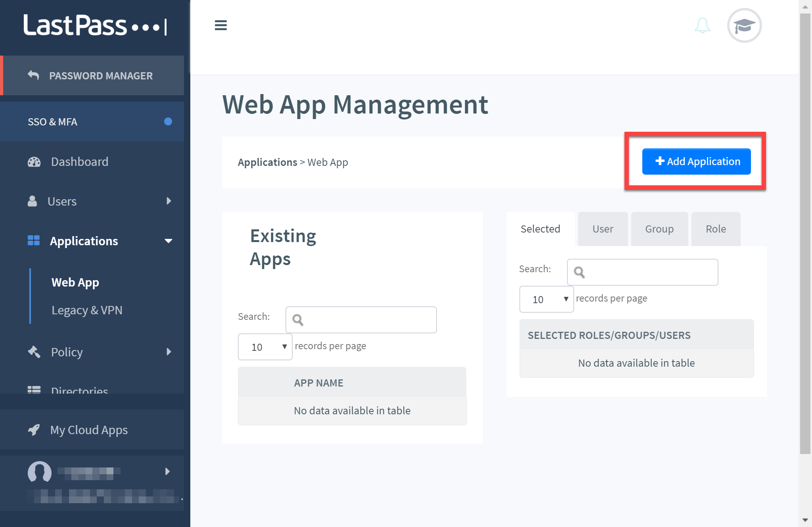This screenshot has height=527, width=812.
Task: Click the Users person icon
Action: click(x=32, y=201)
